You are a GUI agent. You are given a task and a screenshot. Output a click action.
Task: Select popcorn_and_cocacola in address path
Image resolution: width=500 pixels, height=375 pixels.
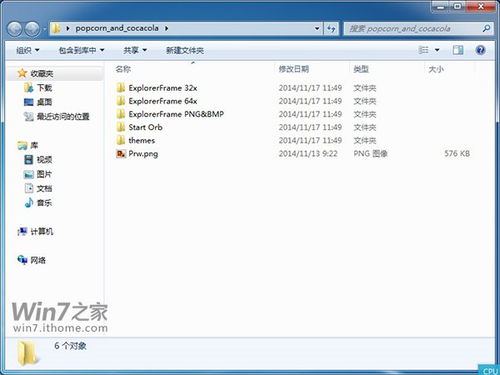[117, 28]
